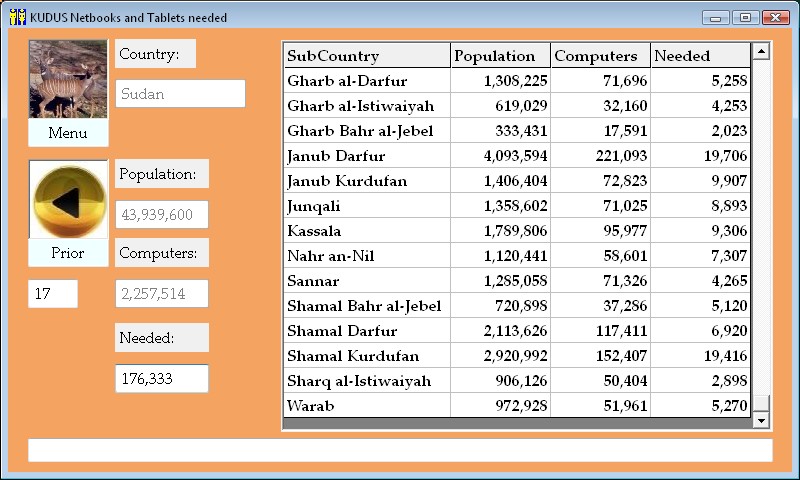Select the Janub Darfur row
Viewport: 800px width, 480px height.
[x=366, y=156]
